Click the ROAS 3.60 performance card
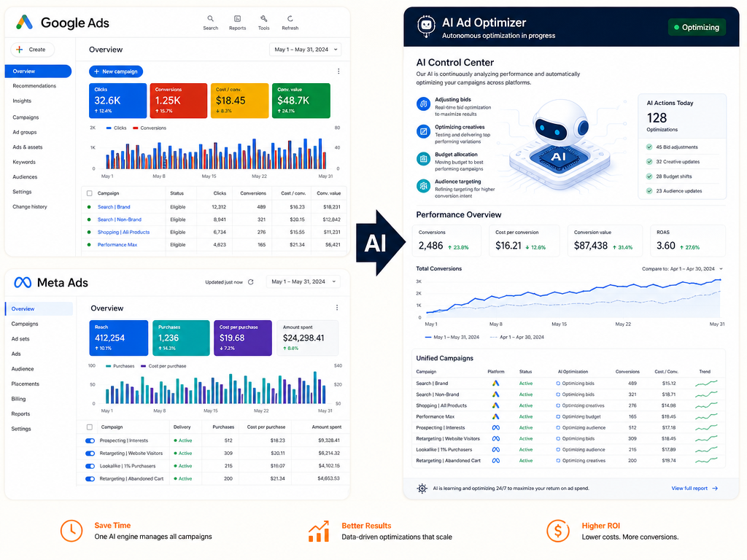Image resolution: width=747 pixels, height=560 pixels. pyautogui.click(x=687, y=241)
